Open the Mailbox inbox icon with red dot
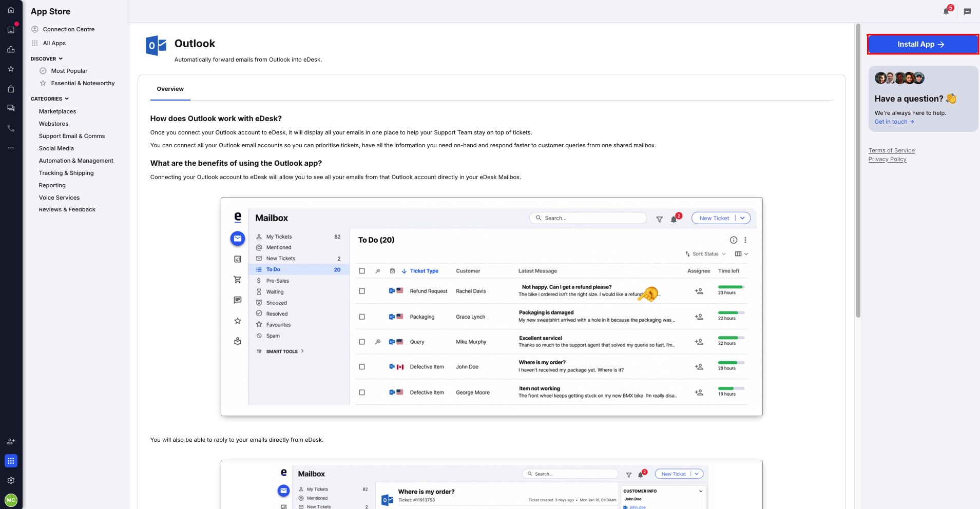 (11, 30)
